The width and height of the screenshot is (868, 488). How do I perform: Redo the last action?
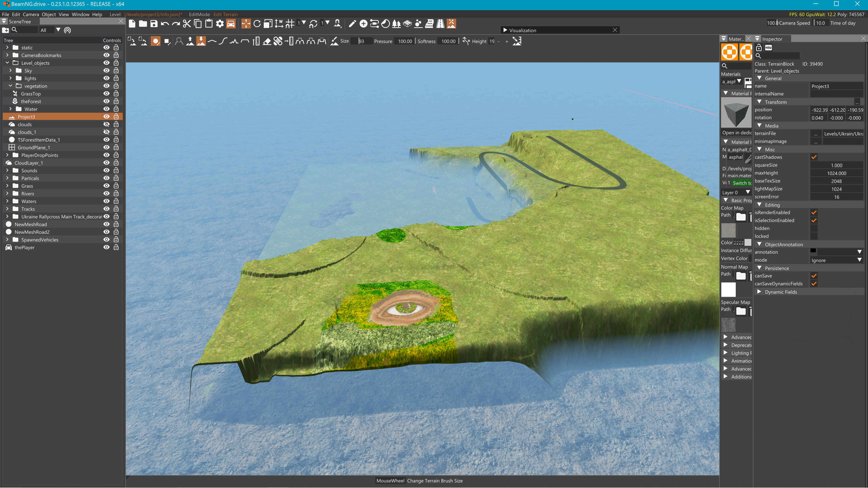point(176,23)
